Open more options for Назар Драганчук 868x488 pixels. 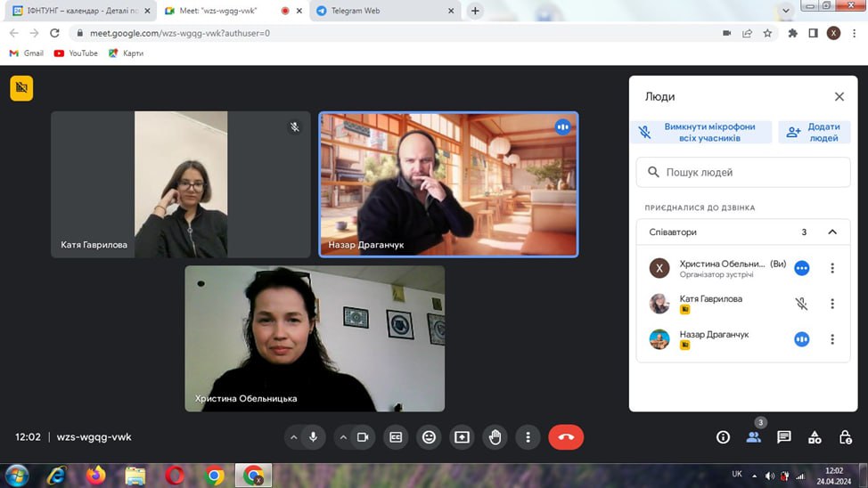pos(832,339)
